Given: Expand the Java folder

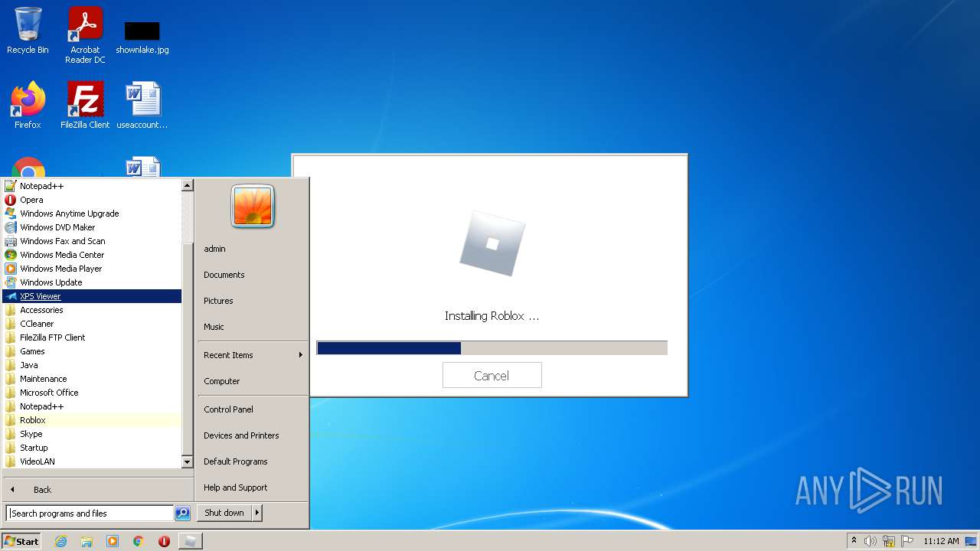Looking at the screenshot, I should coord(92,365).
